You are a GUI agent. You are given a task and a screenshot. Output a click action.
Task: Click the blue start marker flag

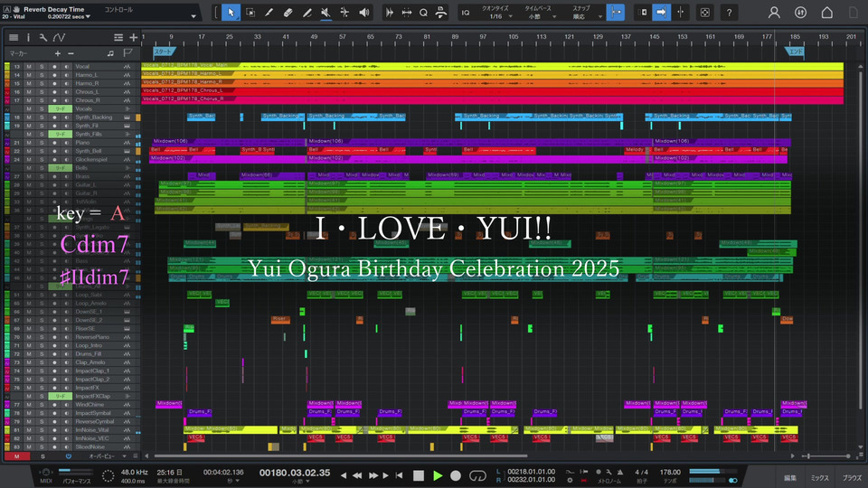(x=164, y=52)
